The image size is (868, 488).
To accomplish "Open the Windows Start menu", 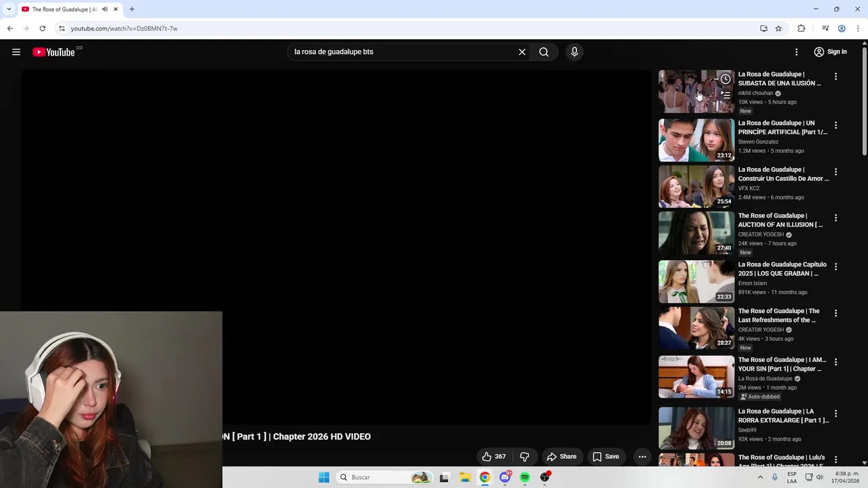I will coord(324,477).
